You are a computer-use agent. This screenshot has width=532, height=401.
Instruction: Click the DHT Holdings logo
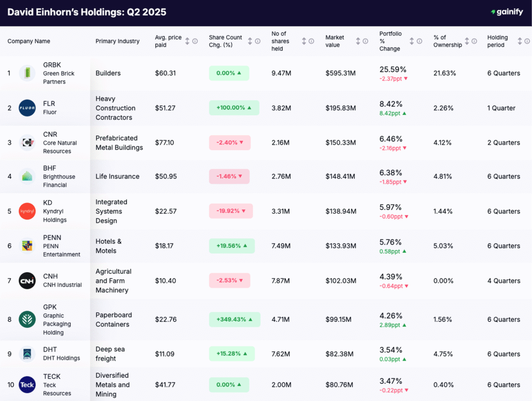[x=27, y=354]
